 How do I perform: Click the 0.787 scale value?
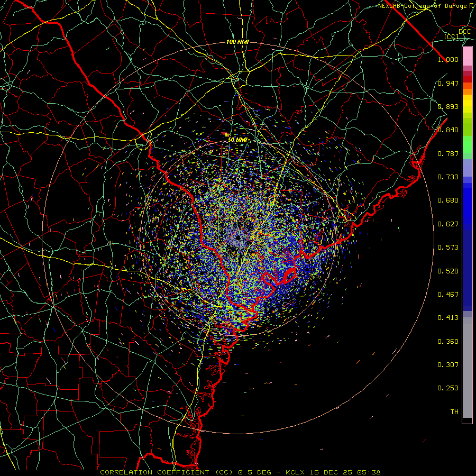click(x=448, y=153)
